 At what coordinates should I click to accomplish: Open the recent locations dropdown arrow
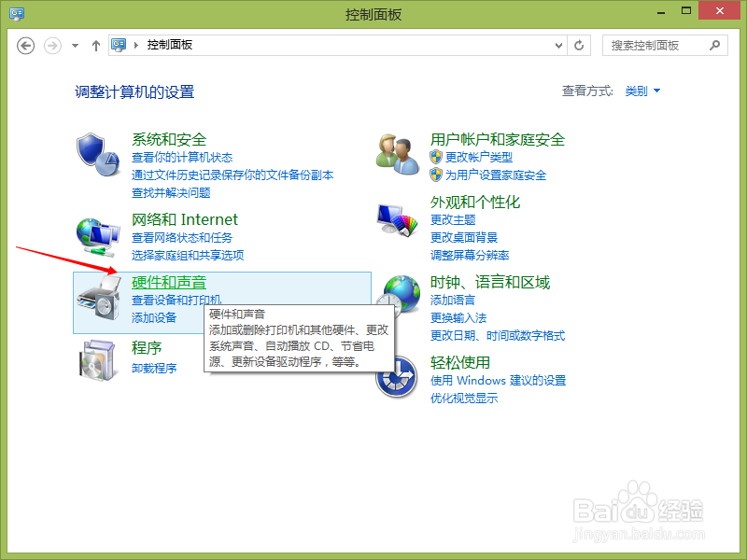pos(75,46)
